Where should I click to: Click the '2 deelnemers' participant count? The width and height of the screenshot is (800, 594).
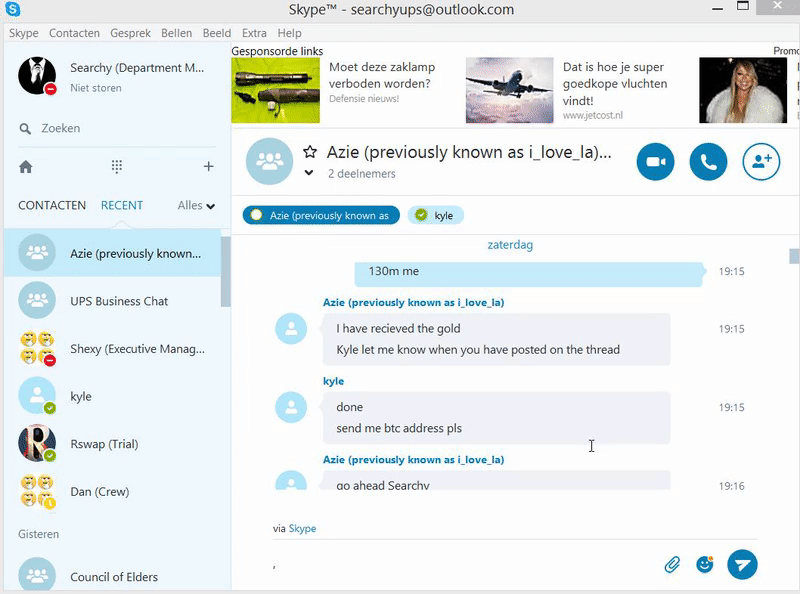click(x=361, y=174)
